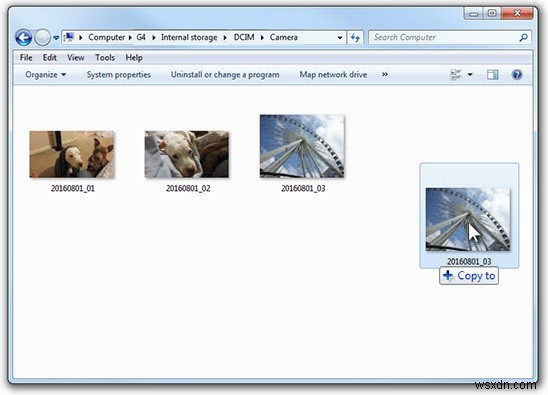This screenshot has height=395, width=548.
Task: Select the left 20160801_03 Ferris wheel thumbnail
Action: (302, 146)
